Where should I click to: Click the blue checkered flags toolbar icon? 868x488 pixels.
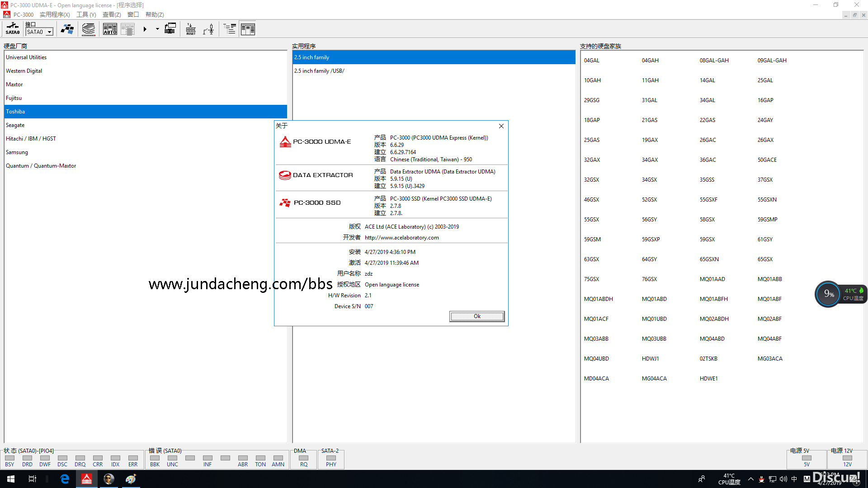[x=67, y=29]
